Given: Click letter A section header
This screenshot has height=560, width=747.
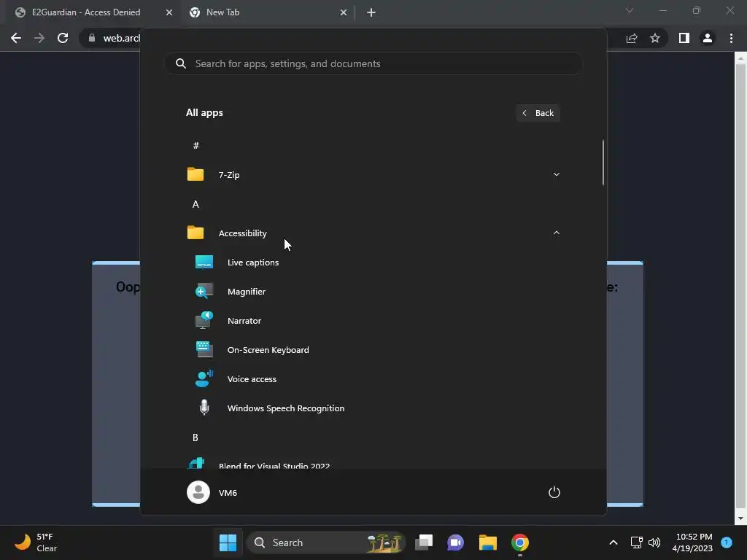Looking at the screenshot, I should click(x=196, y=204).
